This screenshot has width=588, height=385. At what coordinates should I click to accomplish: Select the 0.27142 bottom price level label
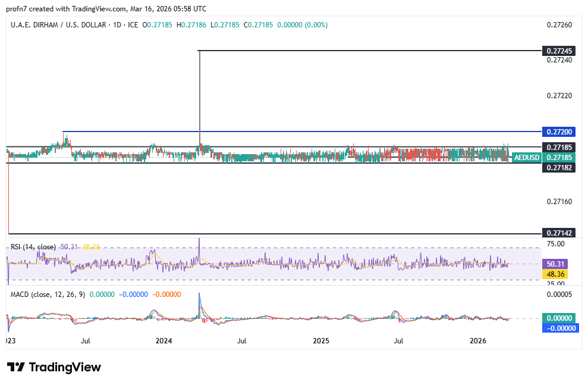coord(560,233)
